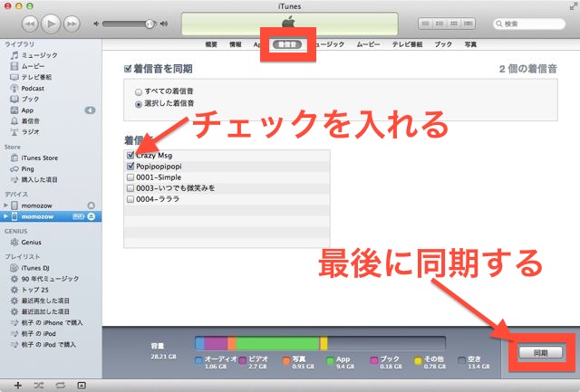Viewport: 580px width, 392px height.
Task: Click the 同期 sync button
Action: click(540, 353)
